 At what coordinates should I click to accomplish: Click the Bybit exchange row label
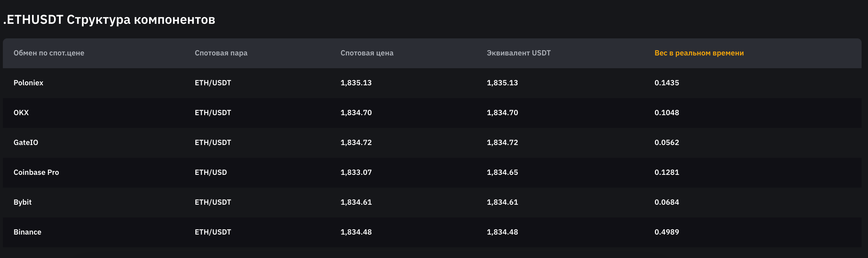tap(22, 202)
